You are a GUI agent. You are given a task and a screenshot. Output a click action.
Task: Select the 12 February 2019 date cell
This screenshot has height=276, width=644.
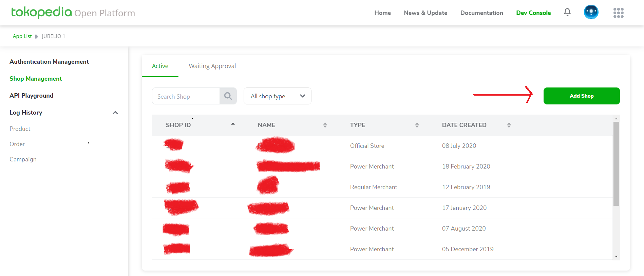pyautogui.click(x=466, y=187)
